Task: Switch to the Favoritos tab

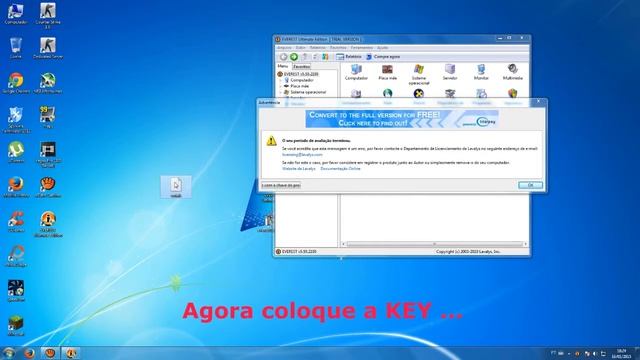Action: pyautogui.click(x=302, y=67)
